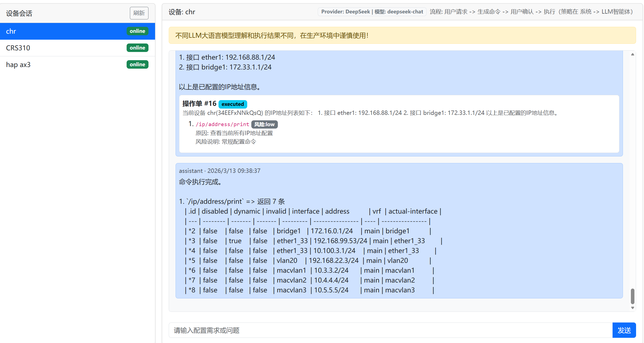
Task: Click the online badge next to CRS310
Action: (x=137, y=48)
